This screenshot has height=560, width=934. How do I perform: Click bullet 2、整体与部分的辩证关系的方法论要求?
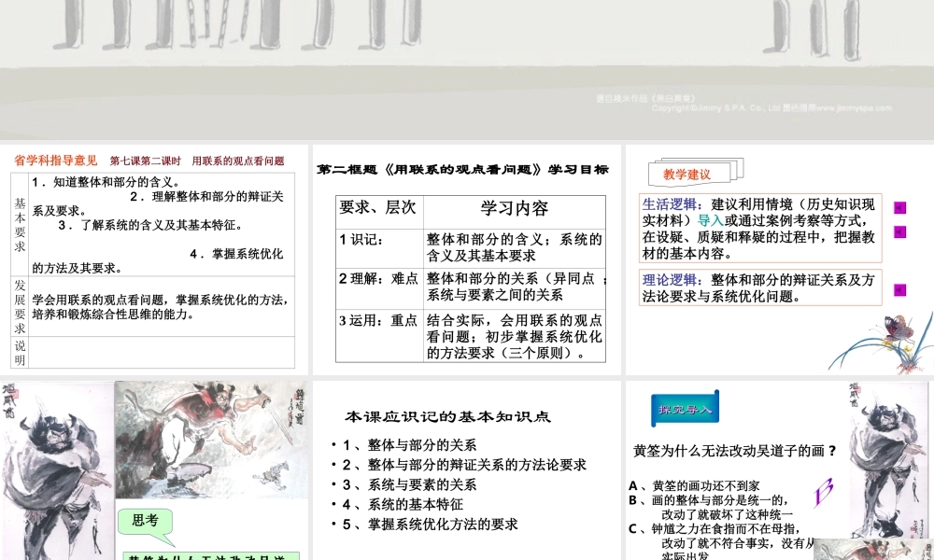[x=464, y=465]
